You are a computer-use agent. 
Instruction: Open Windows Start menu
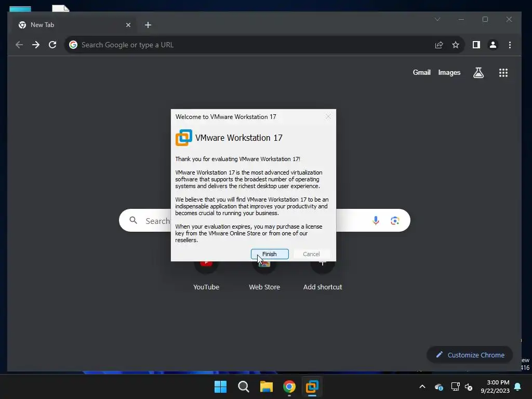click(x=220, y=387)
